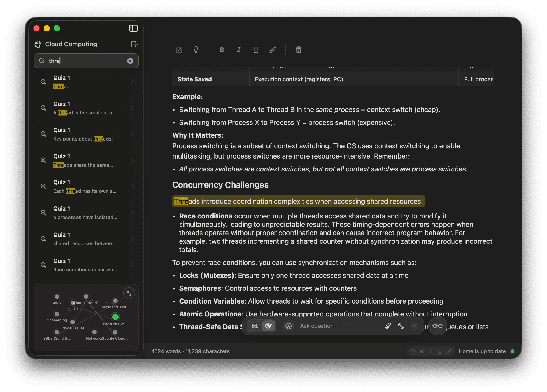Select the Ethical Issues graph node

(73, 322)
